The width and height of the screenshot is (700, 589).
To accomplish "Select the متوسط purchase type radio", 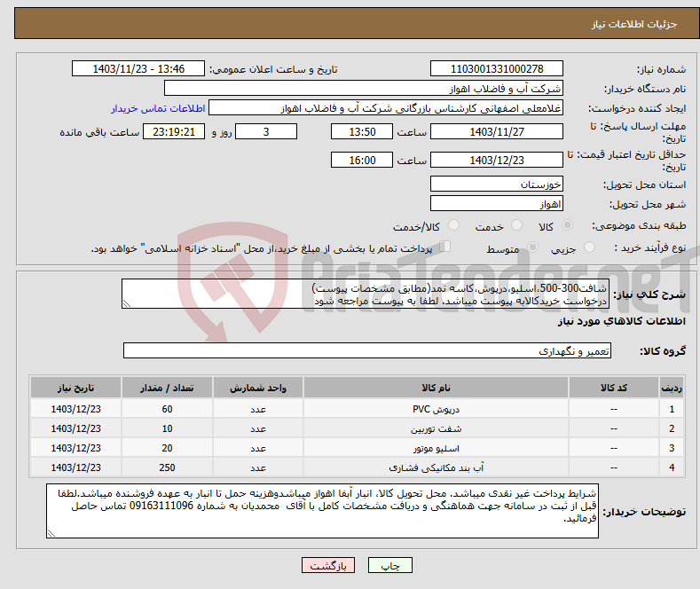I will (x=532, y=247).
